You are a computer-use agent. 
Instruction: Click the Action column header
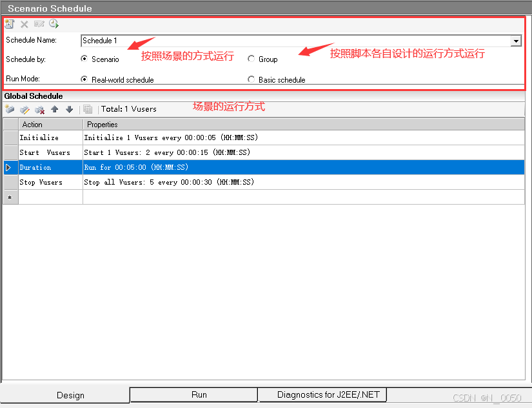click(50, 125)
